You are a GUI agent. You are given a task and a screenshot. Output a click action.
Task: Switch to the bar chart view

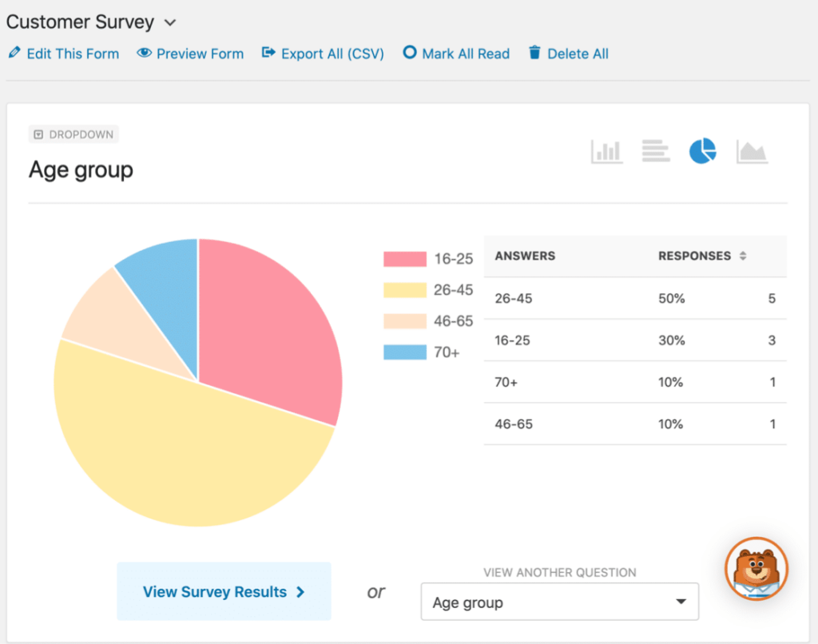[606, 150]
